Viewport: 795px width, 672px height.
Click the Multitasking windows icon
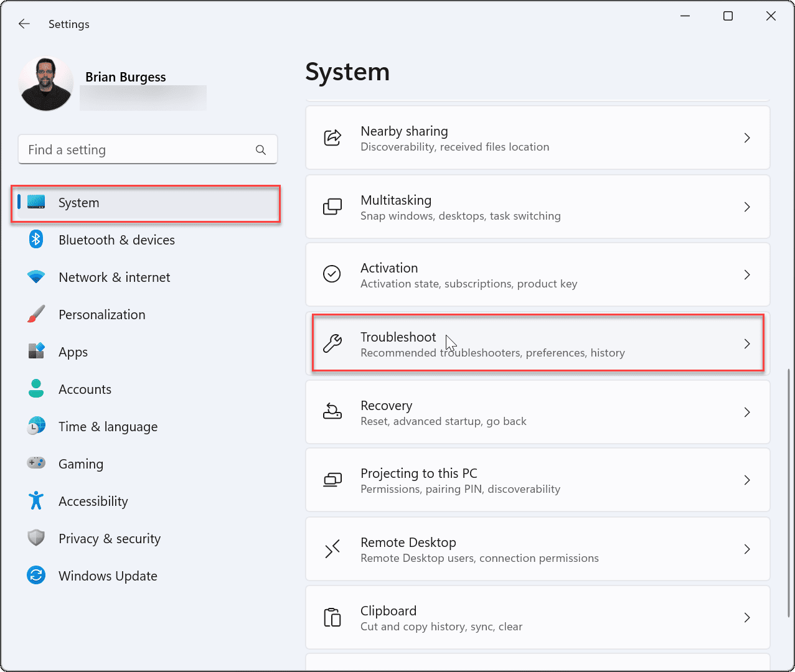(x=332, y=207)
